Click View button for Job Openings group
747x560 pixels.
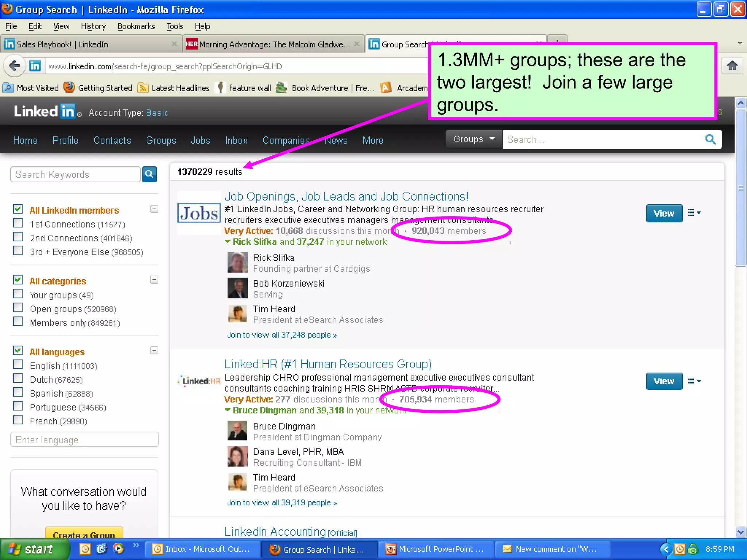coord(664,213)
